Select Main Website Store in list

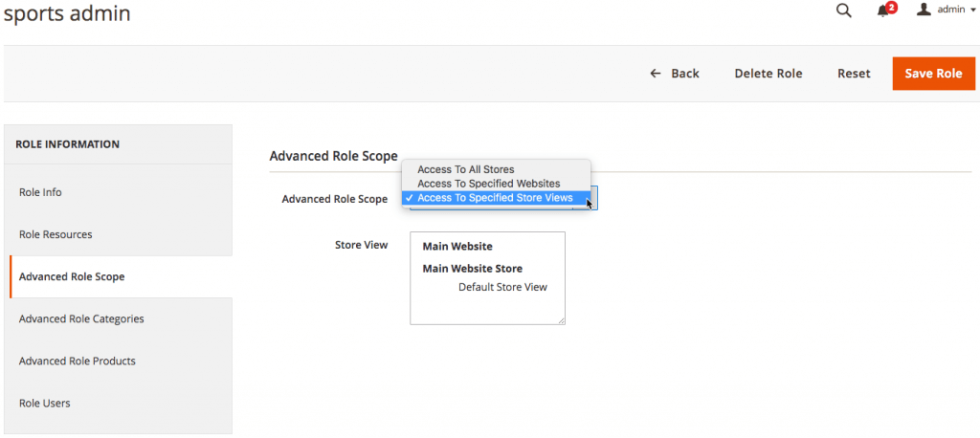tap(473, 269)
